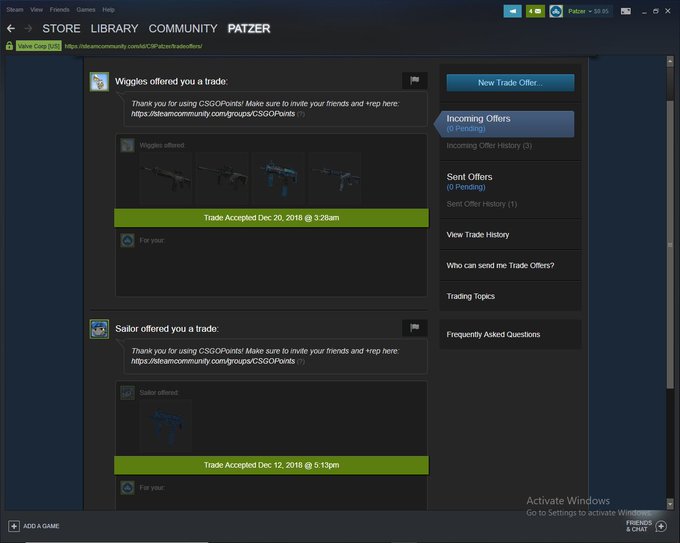Open Sent Offer History (1)
This screenshot has height=543, width=680.
click(482, 204)
